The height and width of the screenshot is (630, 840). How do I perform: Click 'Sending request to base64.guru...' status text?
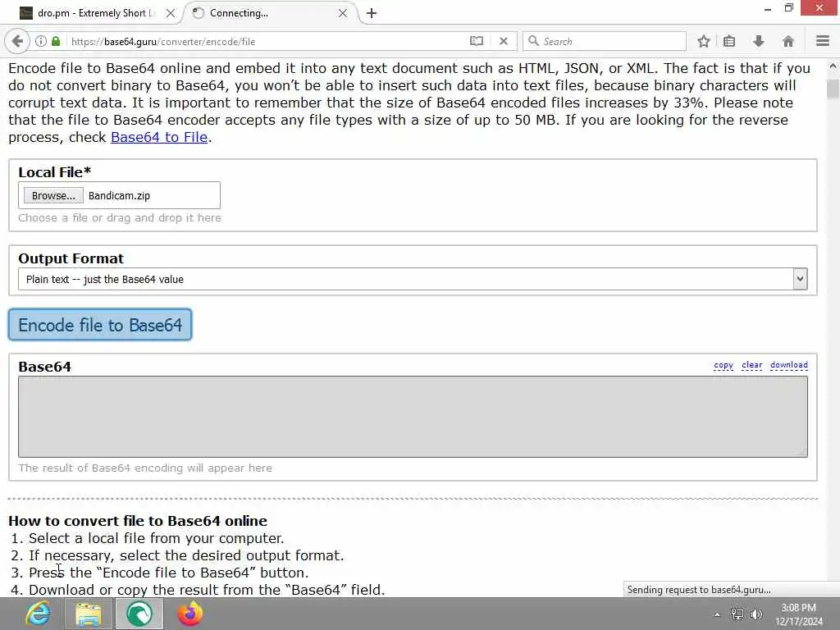click(x=699, y=589)
